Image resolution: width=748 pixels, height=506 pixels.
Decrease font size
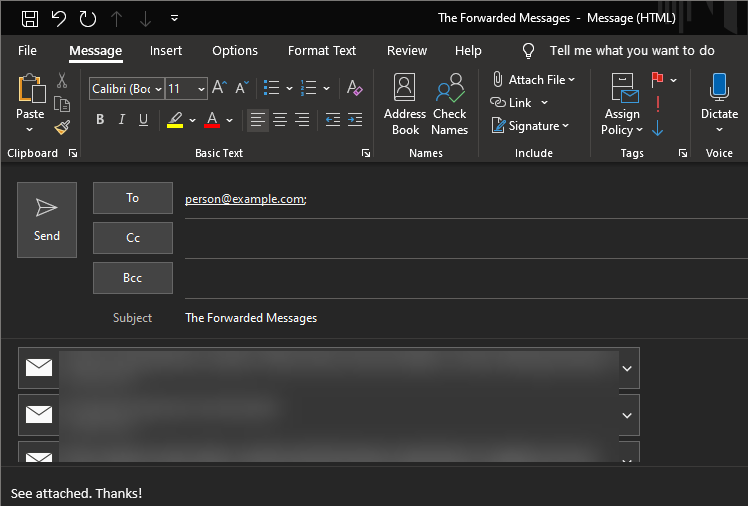[242, 87]
